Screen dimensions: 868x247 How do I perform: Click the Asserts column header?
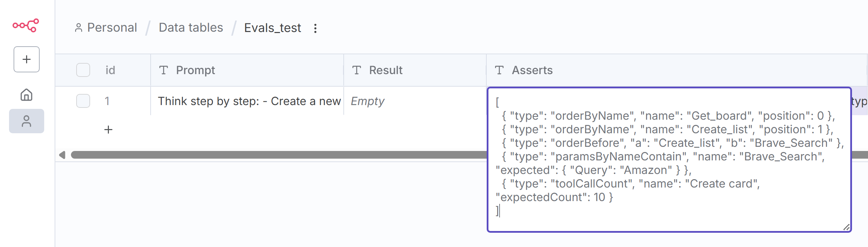(532, 70)
